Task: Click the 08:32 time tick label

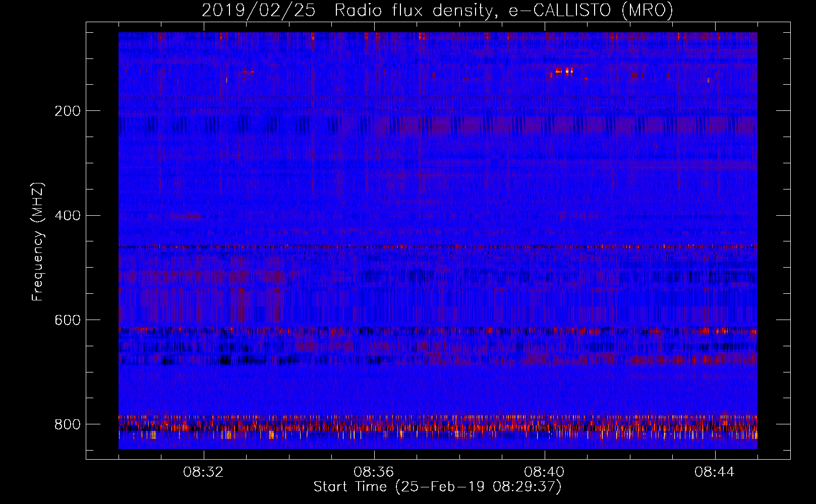Action: click(203, 472)
